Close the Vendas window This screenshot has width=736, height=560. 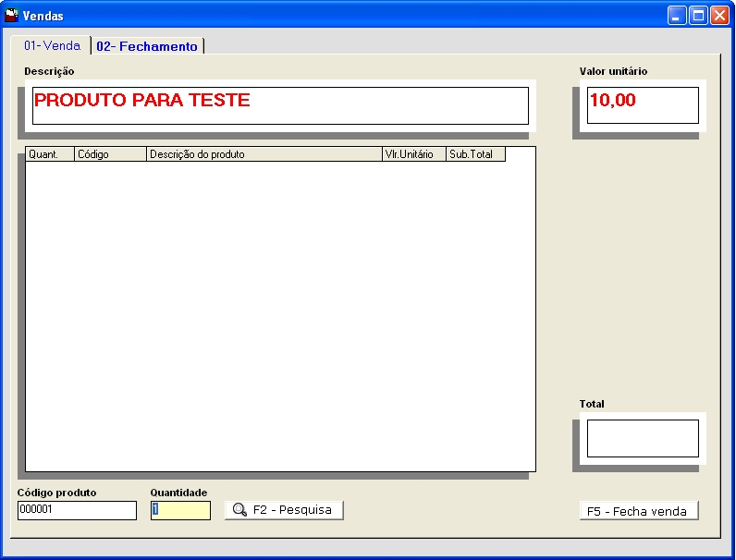pyautogui.click(x=719, y=15)
